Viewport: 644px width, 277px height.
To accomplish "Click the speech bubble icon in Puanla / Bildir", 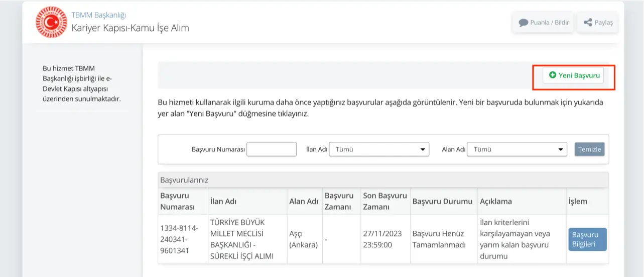I will 524,23.
